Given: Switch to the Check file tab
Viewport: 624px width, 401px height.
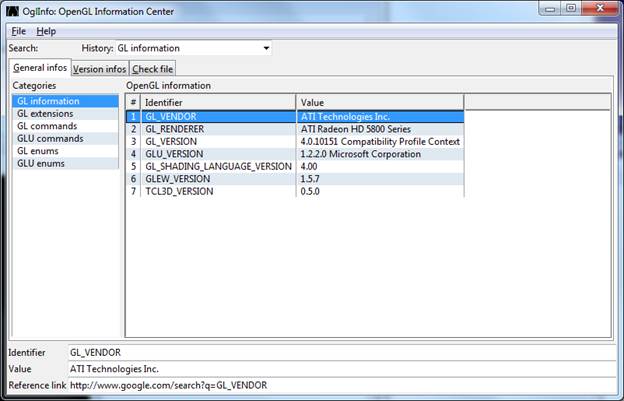Looking at the screenshot, I should pos(152,69).
